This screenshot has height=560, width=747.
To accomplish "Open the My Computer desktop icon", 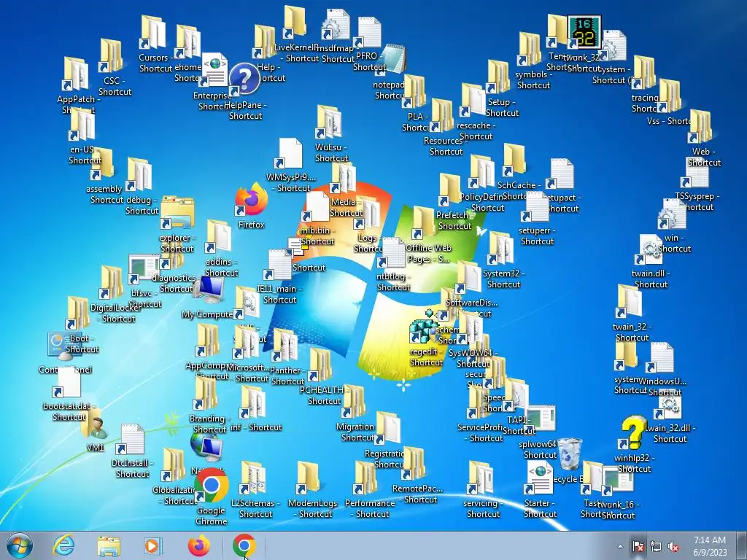I will tap(209, 289).
